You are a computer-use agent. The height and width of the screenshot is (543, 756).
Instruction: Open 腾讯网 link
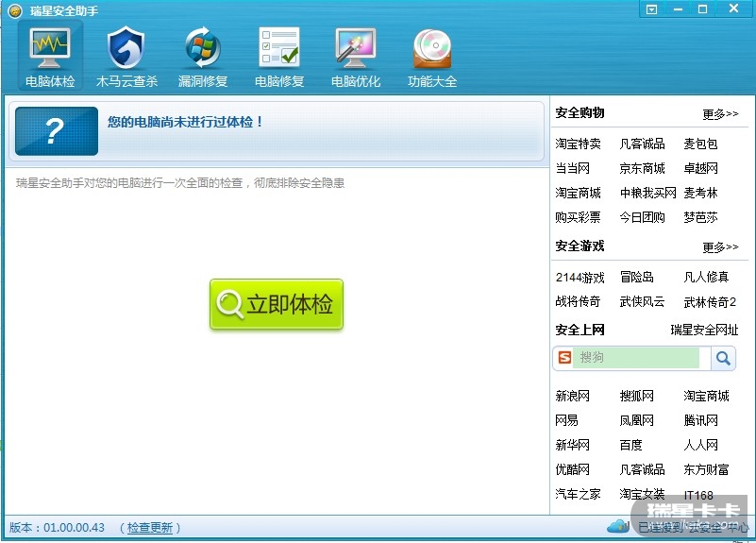point(700,420)
